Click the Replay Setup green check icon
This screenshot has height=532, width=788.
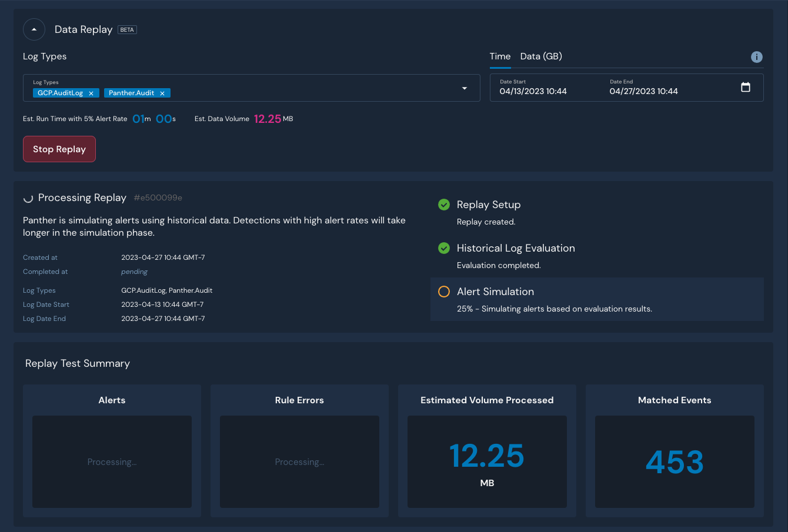click(444, 205)
